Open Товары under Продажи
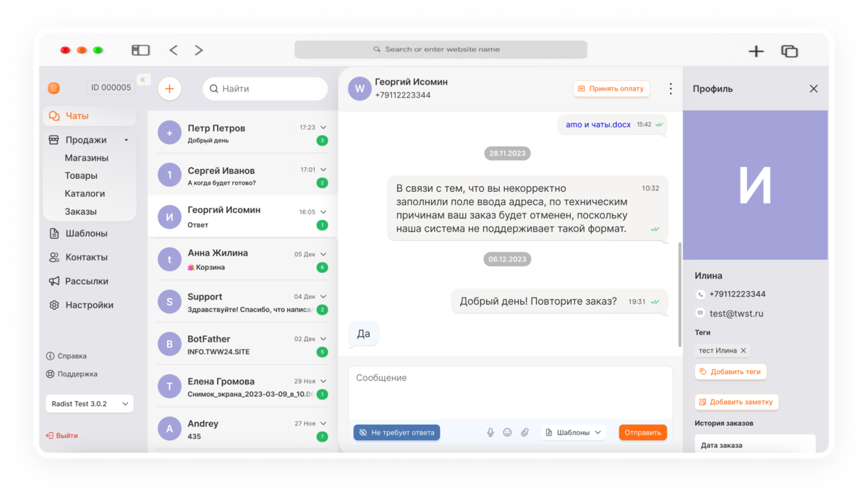Screen dimensions: 868x498 tap(81, 176)
